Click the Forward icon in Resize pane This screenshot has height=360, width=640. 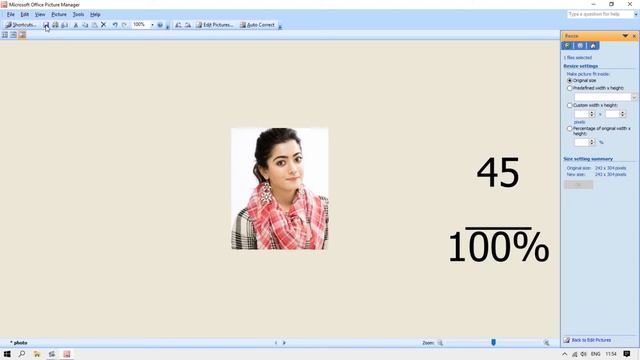580,46
